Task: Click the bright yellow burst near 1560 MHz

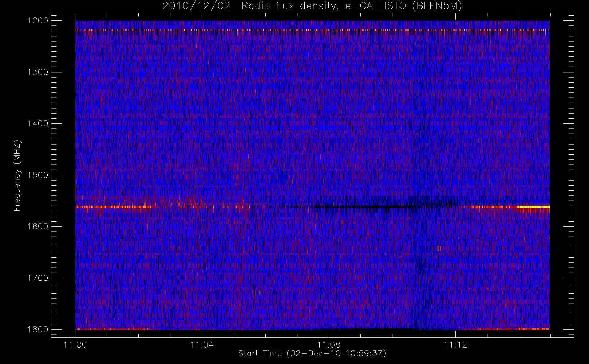Action: click(x=533, y=207)
